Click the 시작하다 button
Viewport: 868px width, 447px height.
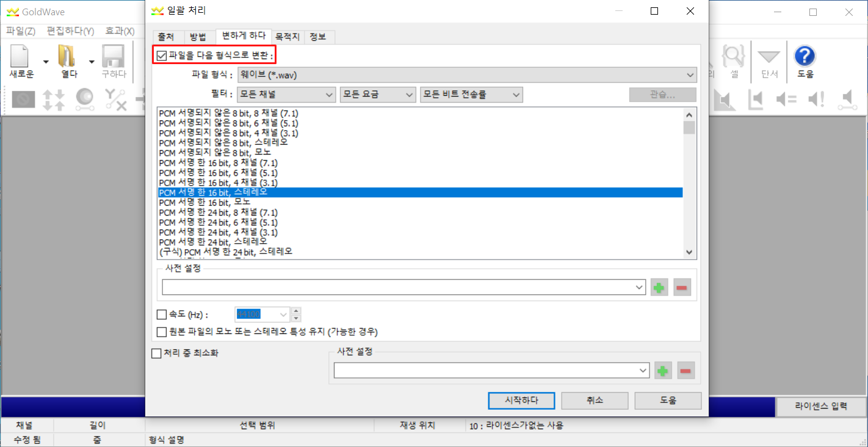click(x=521, y=401)
